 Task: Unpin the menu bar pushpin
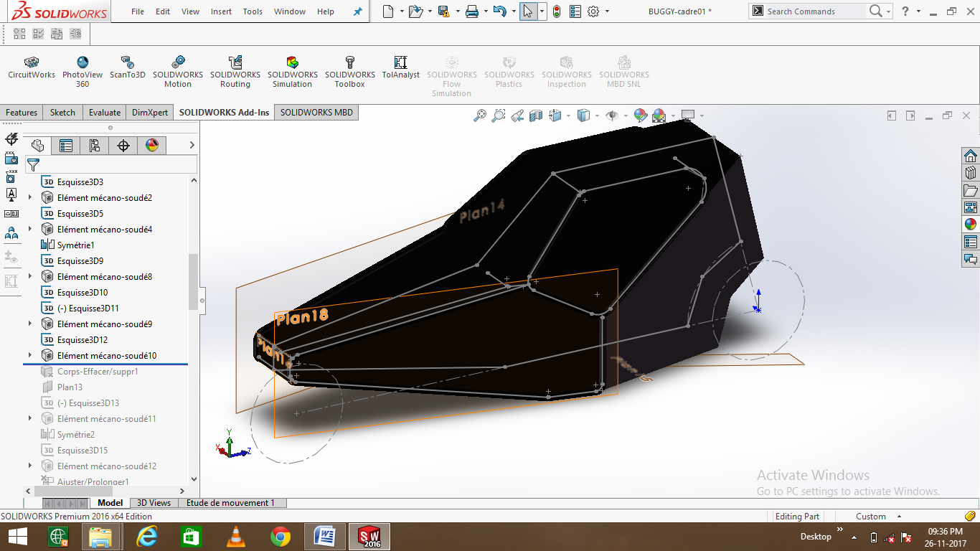[x=357, y=11]
